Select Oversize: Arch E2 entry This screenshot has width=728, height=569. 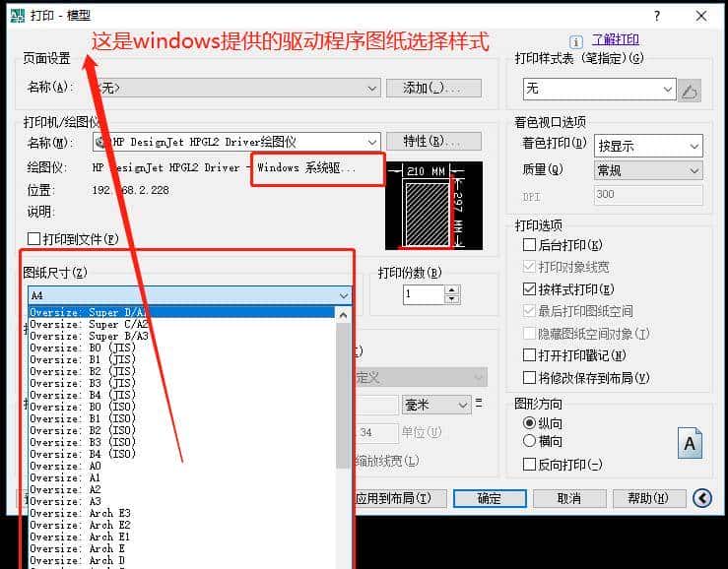181,525
